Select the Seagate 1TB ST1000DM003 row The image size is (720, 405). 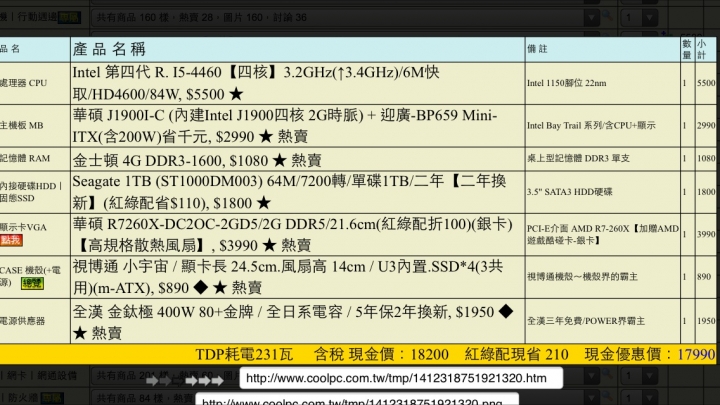(298, 192)
